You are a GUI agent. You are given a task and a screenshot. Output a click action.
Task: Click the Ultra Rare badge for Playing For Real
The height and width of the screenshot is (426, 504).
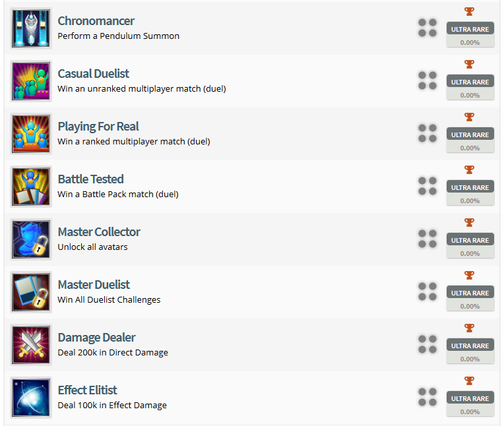(470, 135)
